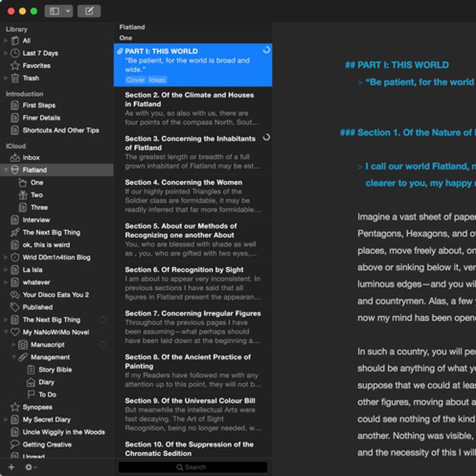Screen dimensions: 476x476
Task: Click the progress ring on PART I sheet
Action: [x=267, y=50]
